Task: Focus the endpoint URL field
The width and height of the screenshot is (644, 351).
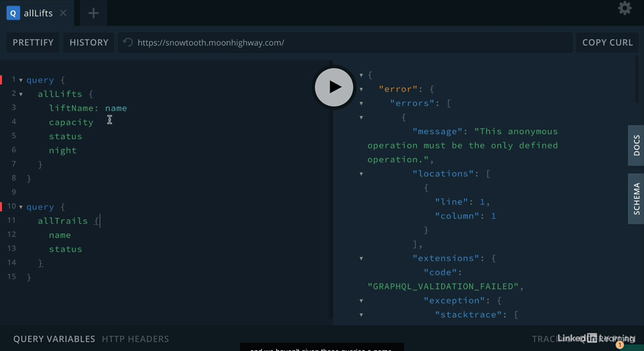Action: pos(345,43)
